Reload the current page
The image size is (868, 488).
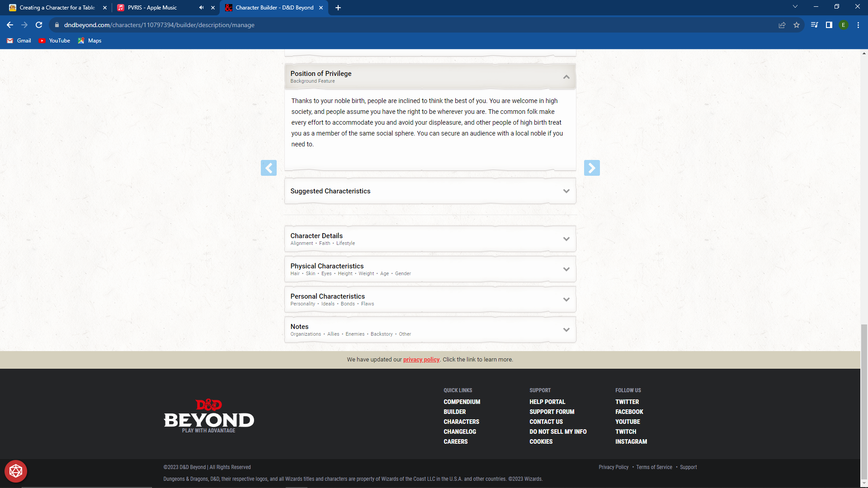point(38,25)
